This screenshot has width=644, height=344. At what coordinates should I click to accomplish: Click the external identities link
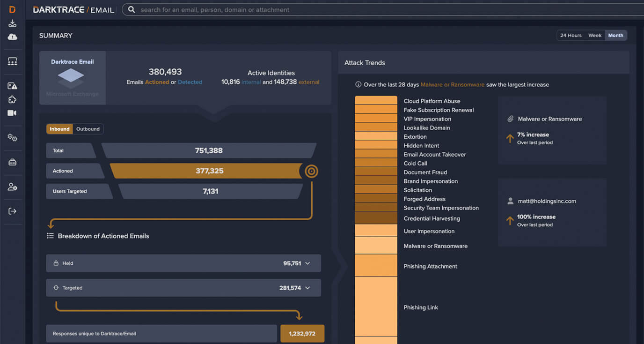click(309, 82)
